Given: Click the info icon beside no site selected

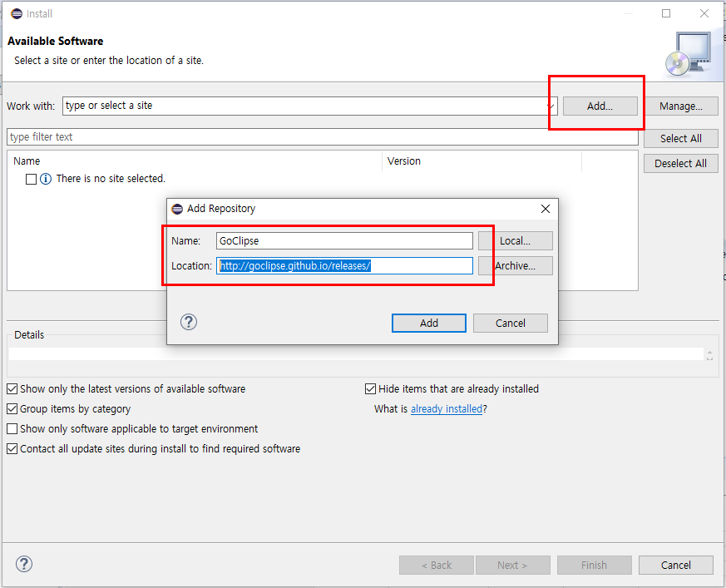Looking at the screenshot, I should (x=46, y=179).
